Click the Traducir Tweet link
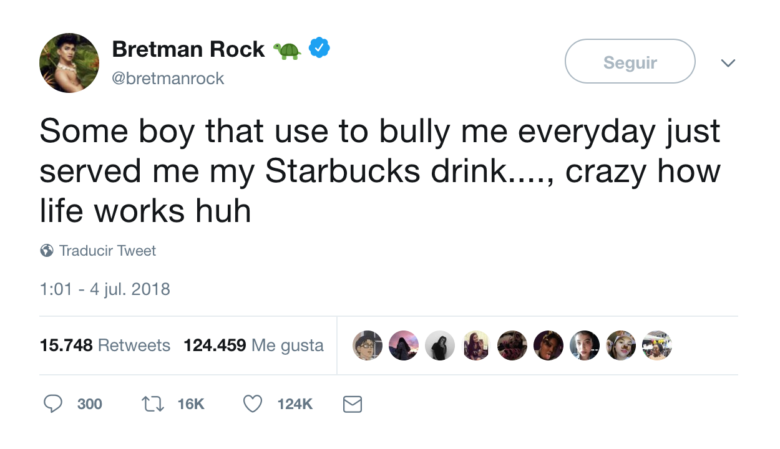This screenshot has width=780, height=449. click(x=107, y=251)
